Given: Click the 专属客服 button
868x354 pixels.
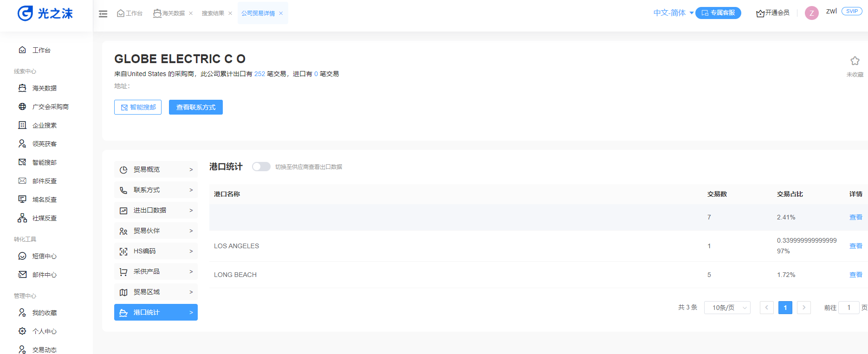Looking at the screenshot, I should (718, 13).
